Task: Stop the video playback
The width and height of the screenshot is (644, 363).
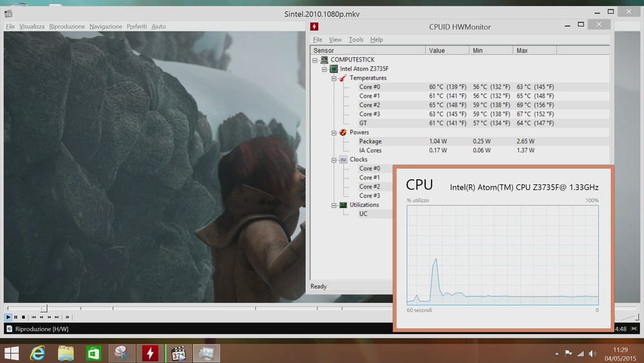Action: click(x=23, y=317)
